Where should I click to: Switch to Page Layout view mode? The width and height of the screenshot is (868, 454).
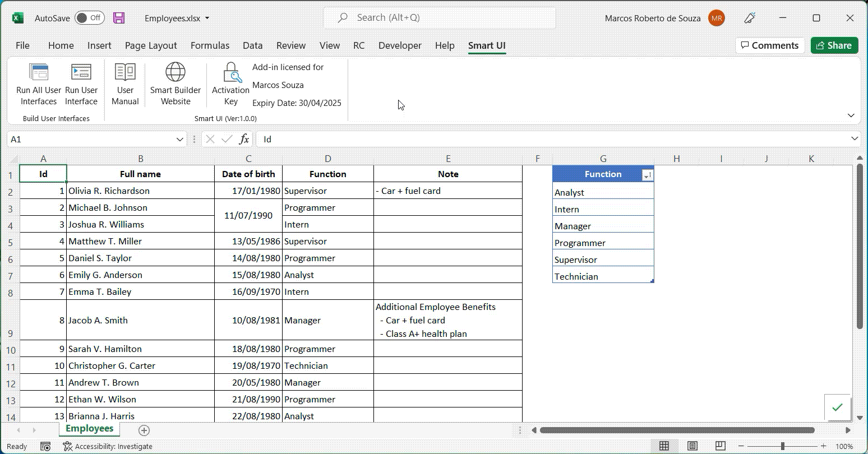pyautogui.click(x=692, y=446)
